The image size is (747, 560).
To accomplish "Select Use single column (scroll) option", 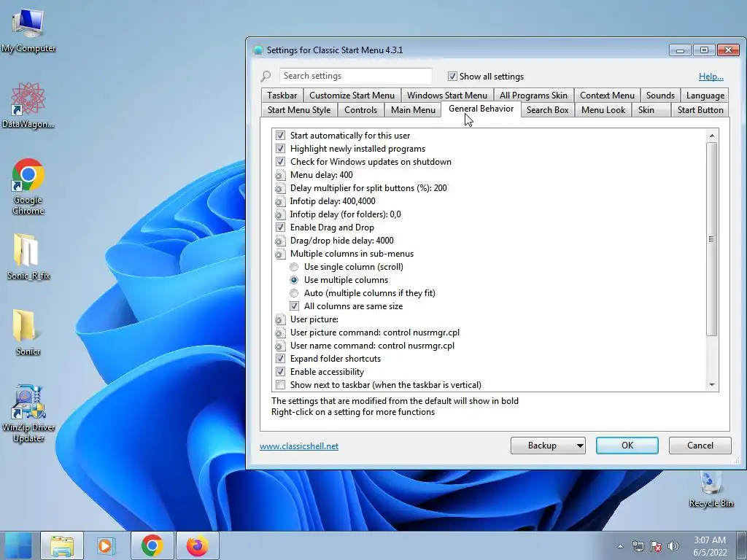I will pos(294,267).
